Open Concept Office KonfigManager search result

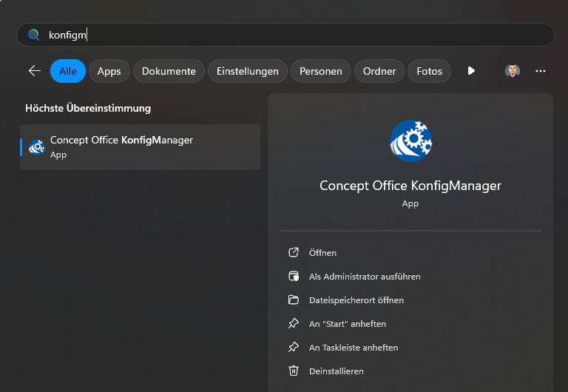coord(141,147)
